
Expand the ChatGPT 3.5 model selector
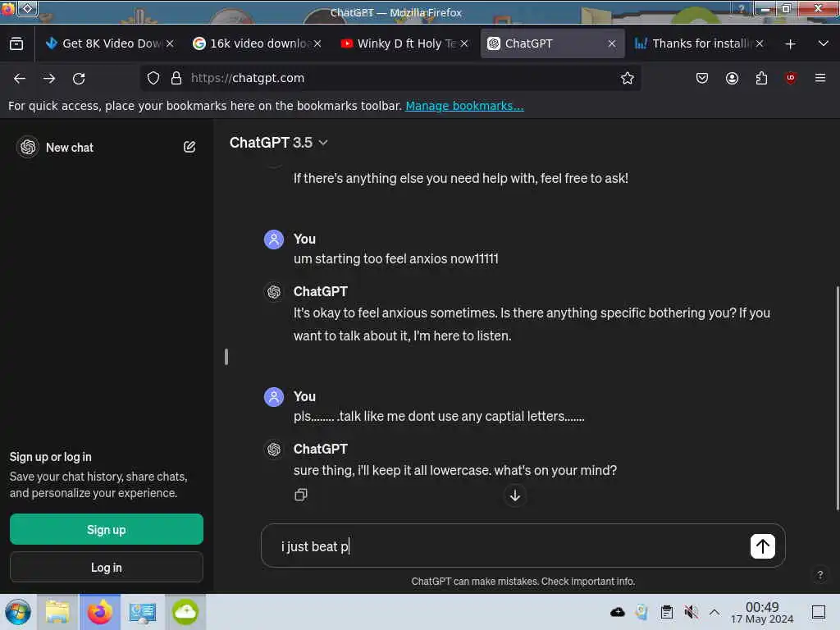point(279,143)
